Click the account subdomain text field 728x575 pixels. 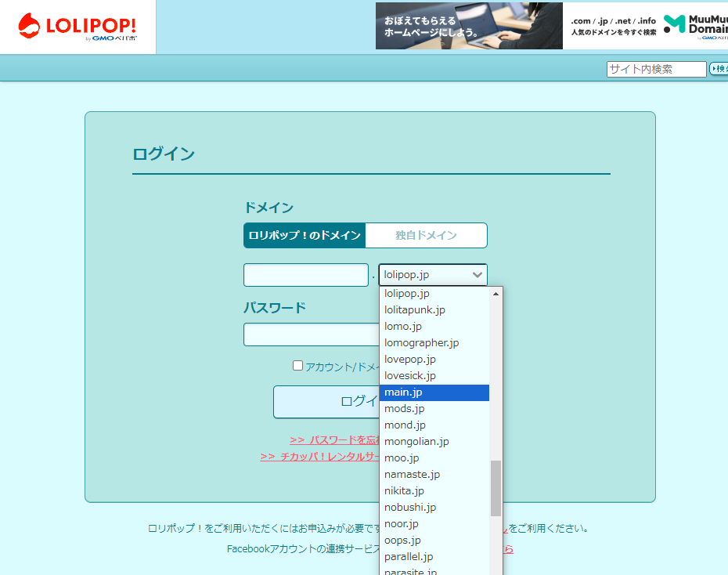(x=305, y=275)
